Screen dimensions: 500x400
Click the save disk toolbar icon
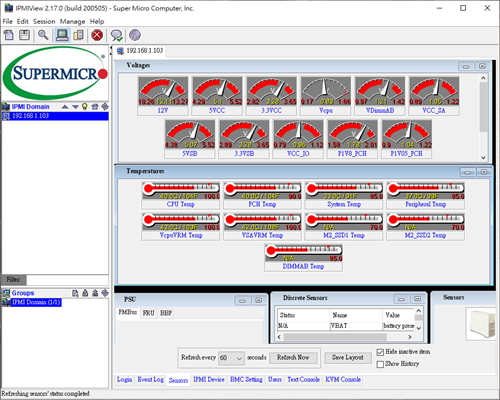click(x=24, y=35)
